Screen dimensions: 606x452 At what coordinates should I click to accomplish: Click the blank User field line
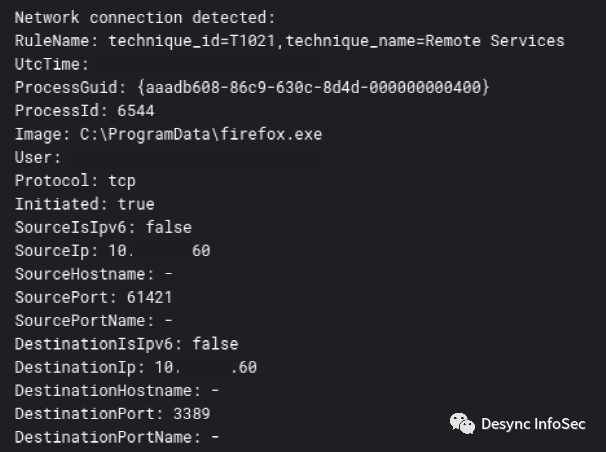pos(38,157)
